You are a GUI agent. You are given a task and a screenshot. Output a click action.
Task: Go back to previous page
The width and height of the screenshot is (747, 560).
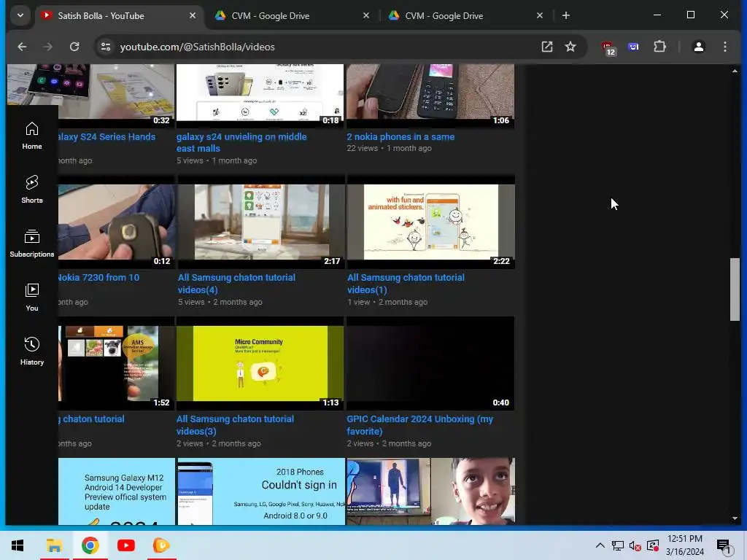[22, 47]
